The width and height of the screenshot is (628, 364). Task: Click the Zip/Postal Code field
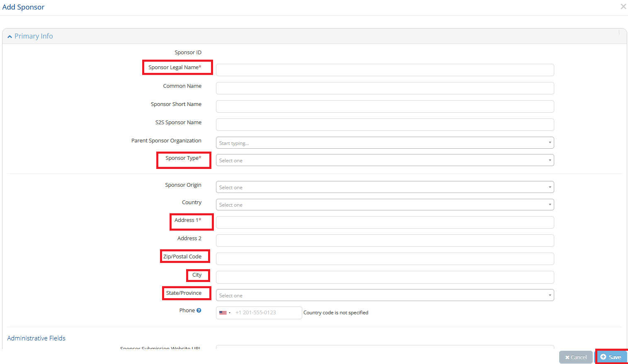(x=385, y=259)
